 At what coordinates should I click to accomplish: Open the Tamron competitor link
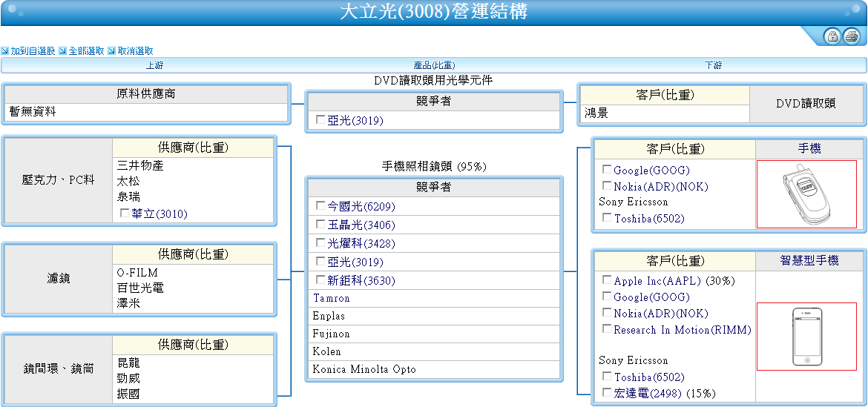coord(331,299)
